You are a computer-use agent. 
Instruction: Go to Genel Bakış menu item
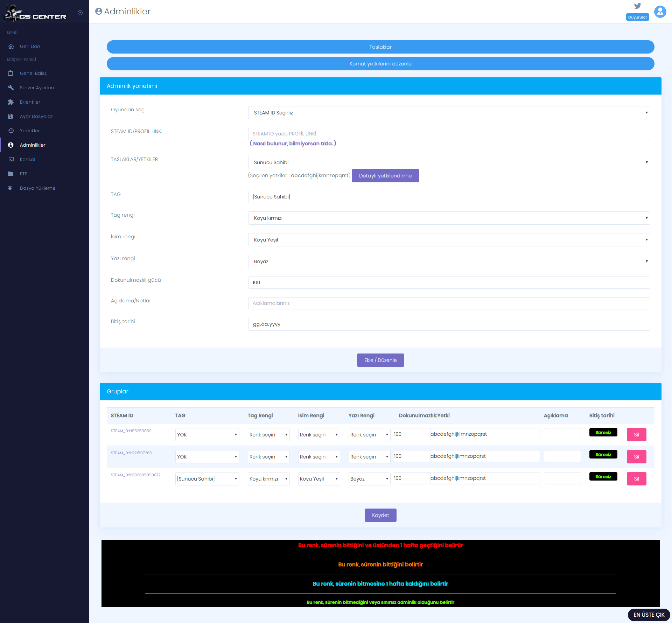[x=33, y=73]
